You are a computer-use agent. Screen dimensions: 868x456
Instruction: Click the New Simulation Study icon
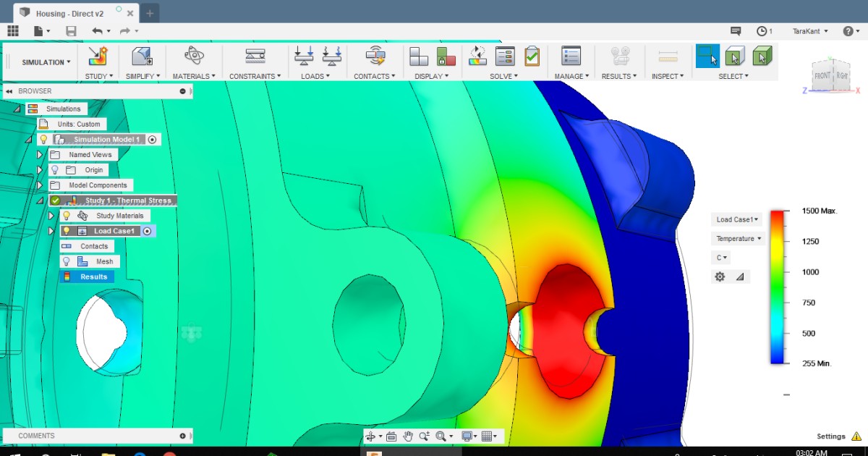[x=97, y=56]
